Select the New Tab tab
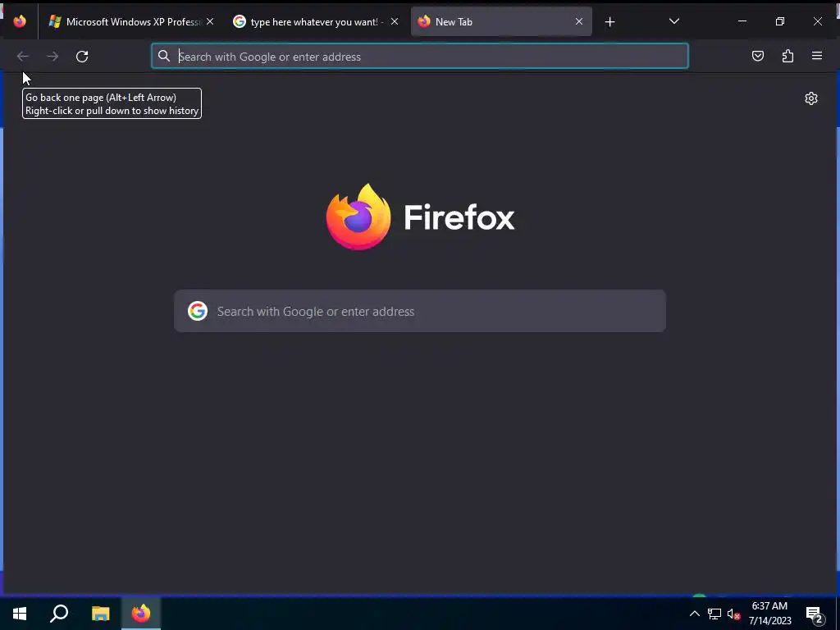840x630 pixels. pyautogui.click(x=501, y=21)
